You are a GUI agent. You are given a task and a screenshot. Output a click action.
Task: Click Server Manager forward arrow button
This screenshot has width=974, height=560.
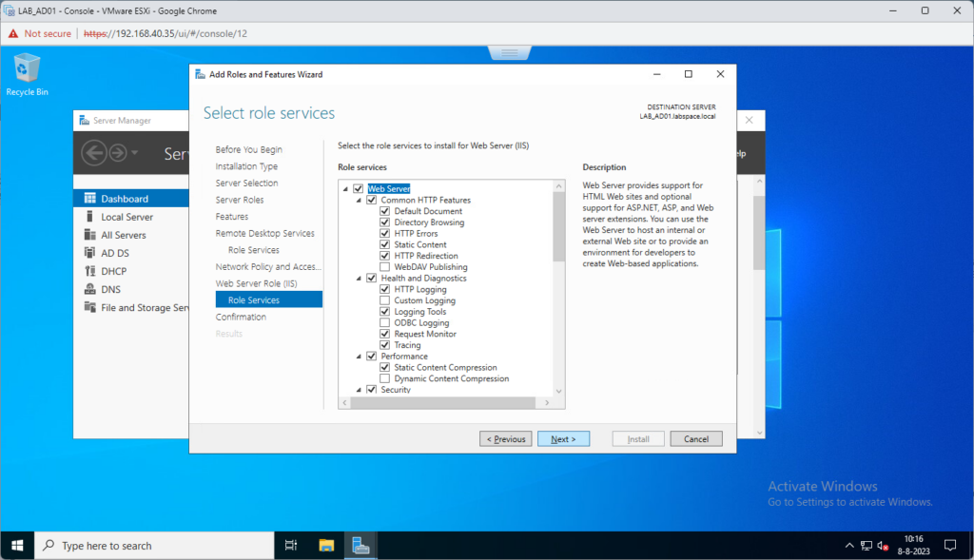[118, 153]
